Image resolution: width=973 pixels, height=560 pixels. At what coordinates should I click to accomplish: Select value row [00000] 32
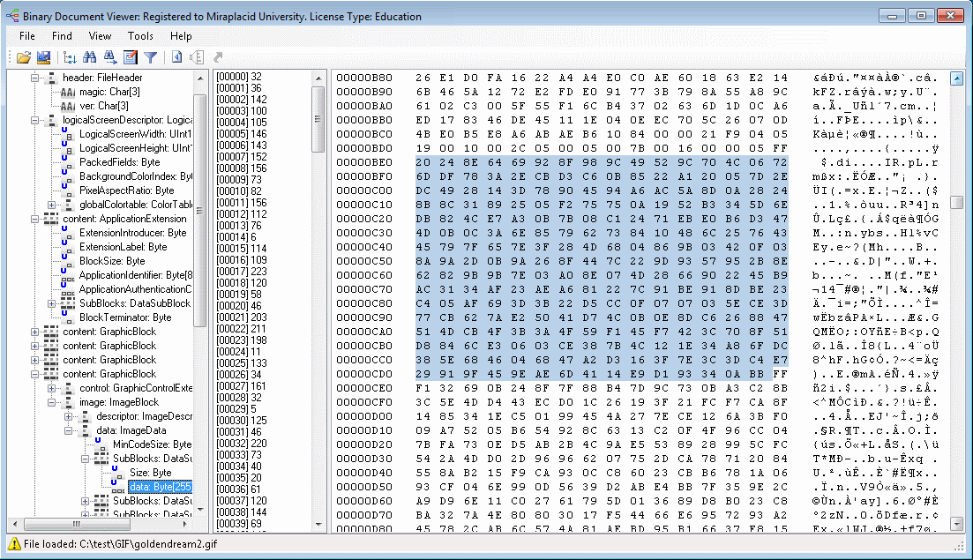(x=239, y=77)
